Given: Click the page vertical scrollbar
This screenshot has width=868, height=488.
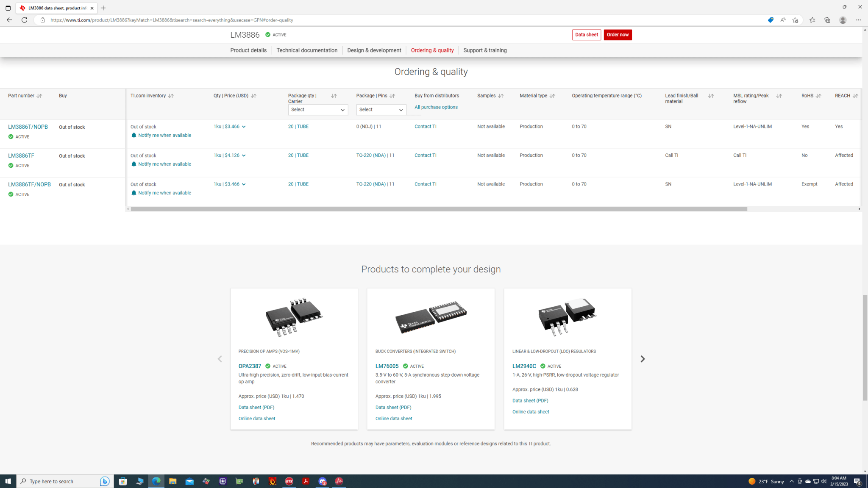Looking at the screenshot, I should [865, 347].
